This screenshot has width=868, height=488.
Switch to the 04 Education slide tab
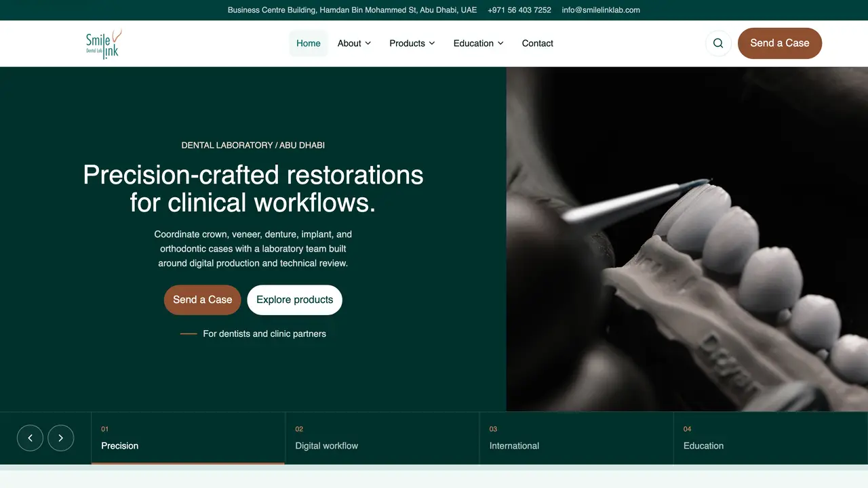pyautogui.click(x=770, y=438)
